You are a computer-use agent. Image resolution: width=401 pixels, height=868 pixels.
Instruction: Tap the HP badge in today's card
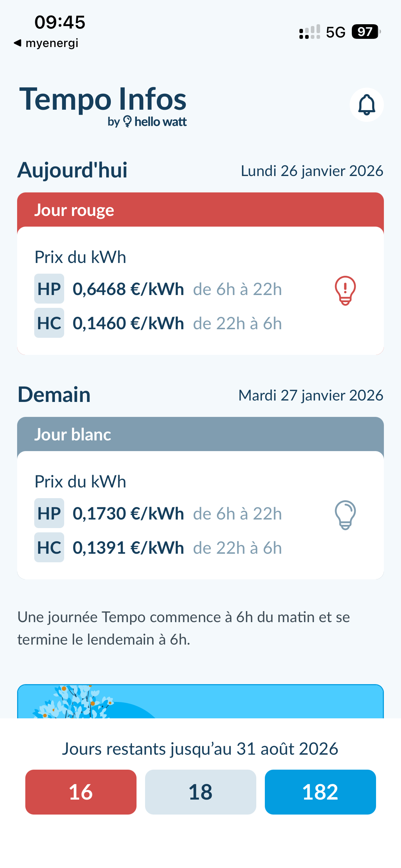coord(49,289)
